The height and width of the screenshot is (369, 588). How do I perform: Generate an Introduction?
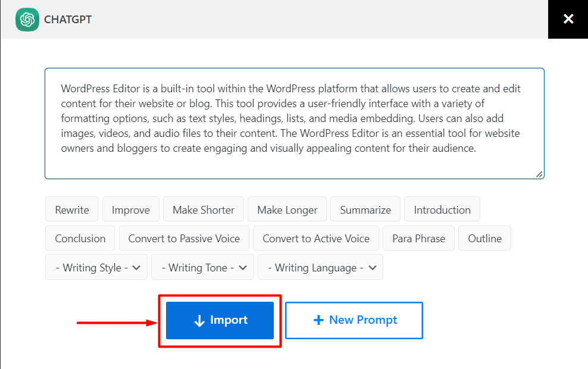tap(442, 209)
